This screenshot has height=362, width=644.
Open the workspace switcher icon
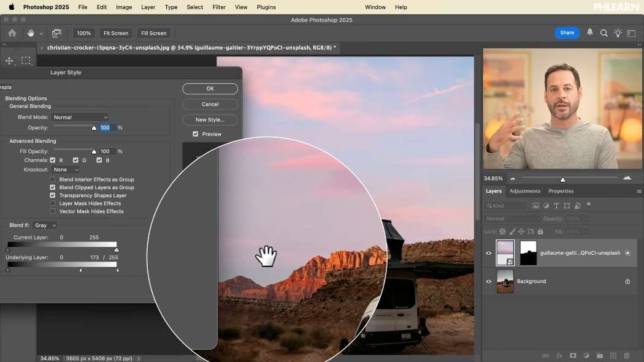click(631, 33)
